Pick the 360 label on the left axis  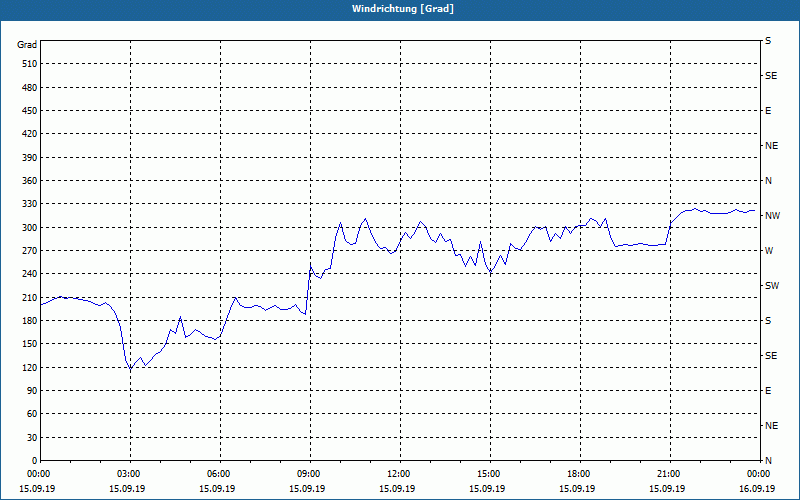coord(30,181)
